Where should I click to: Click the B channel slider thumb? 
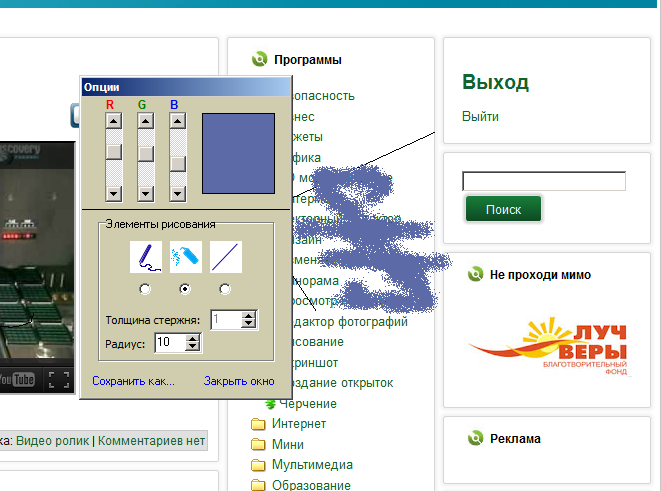coord(178,164)
